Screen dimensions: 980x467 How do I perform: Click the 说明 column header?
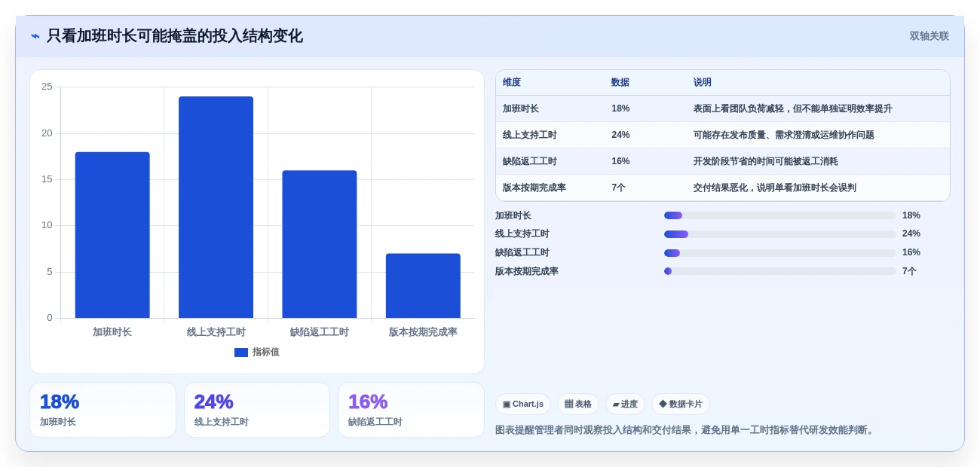pos(703,83)
